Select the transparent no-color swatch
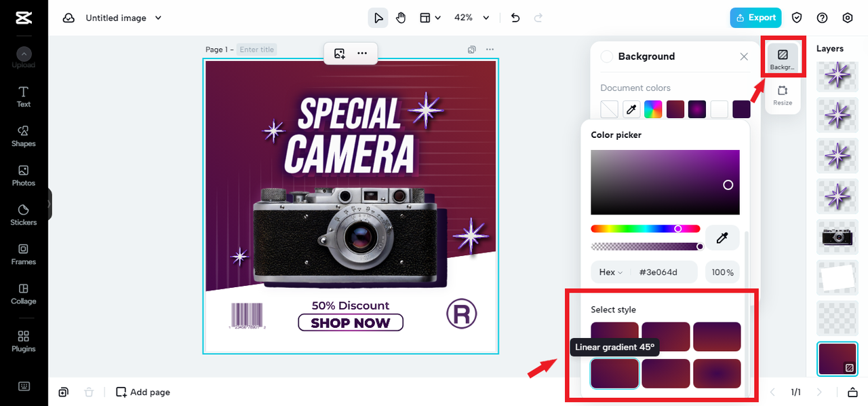Image resolution: width=868 pixels, height=406 pixels. pyautogui.click(x=610, y=109)
